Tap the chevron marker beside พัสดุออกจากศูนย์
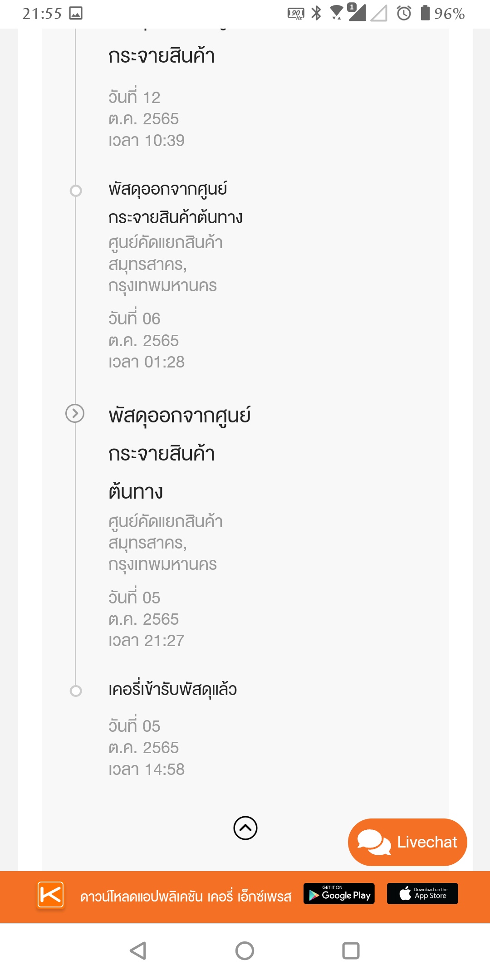 [x=75, y=413]
